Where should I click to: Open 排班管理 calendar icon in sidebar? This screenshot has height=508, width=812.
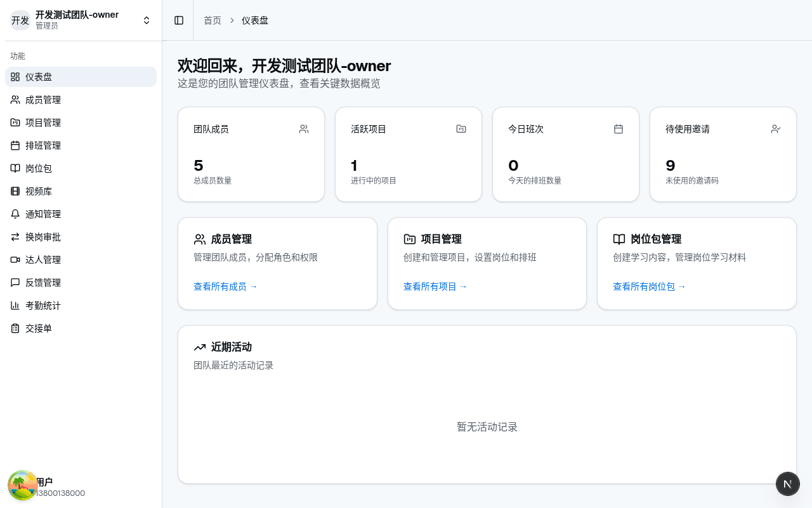[x=15, y=145]
